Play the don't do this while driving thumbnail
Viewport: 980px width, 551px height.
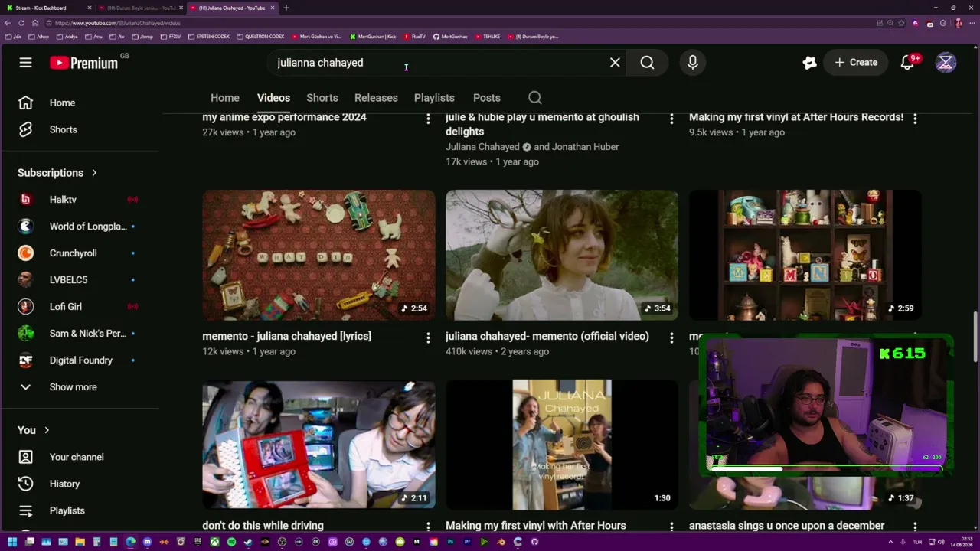pyautogui.click(x=318, y=445)
